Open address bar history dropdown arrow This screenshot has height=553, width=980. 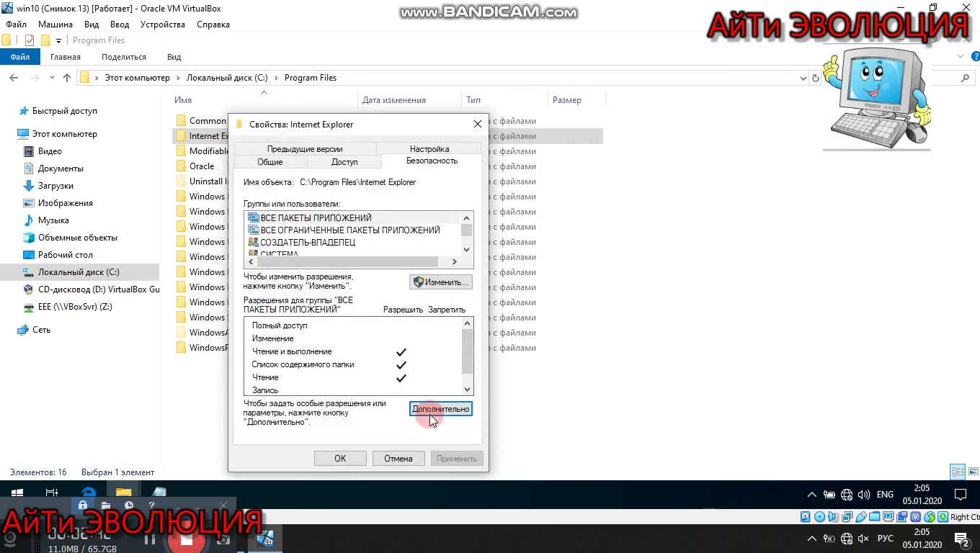click(x=803, y=78)
